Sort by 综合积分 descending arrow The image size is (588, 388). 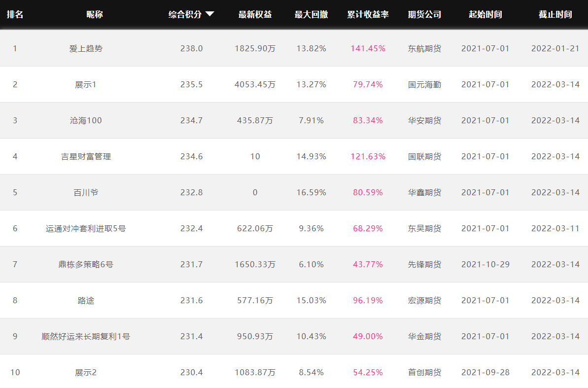(209, 14)
